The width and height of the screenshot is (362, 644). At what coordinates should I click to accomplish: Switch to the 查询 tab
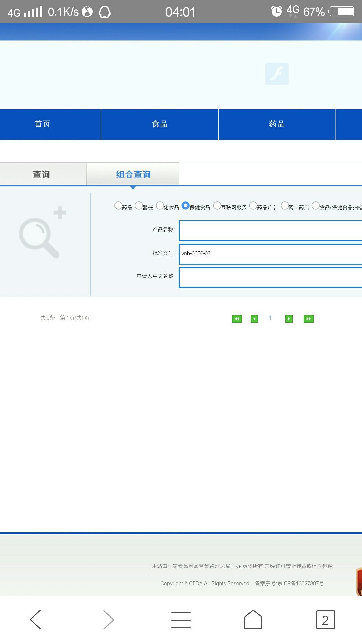[x=41, y=174]
